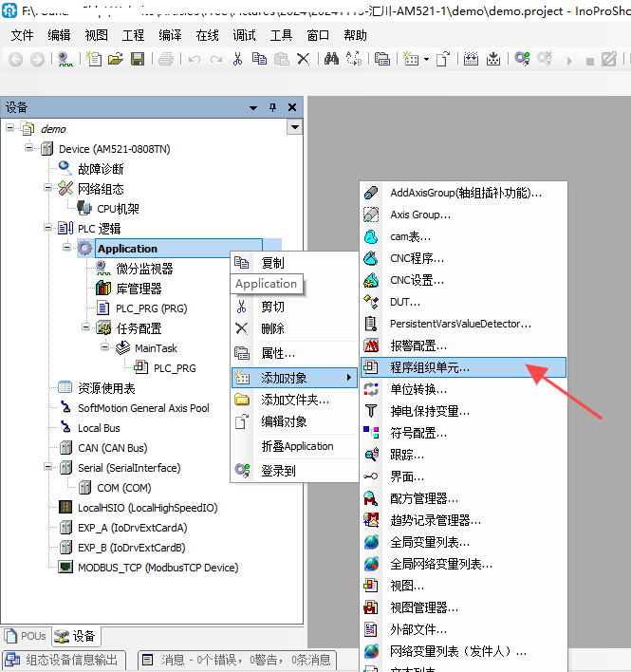Click the toolbar Delete X icon
The height and width of the screenshot is (672, 631).
(x=304, y=59)
